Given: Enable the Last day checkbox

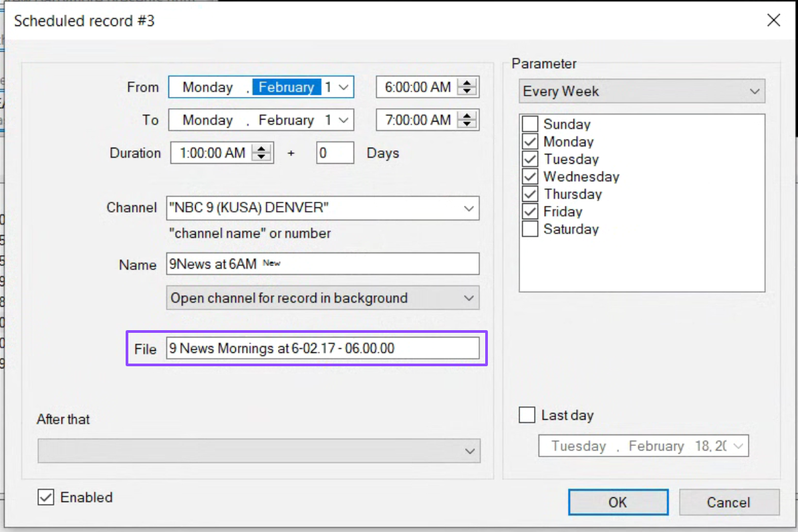Looking at the screenshot, I should tap(527, 415).
